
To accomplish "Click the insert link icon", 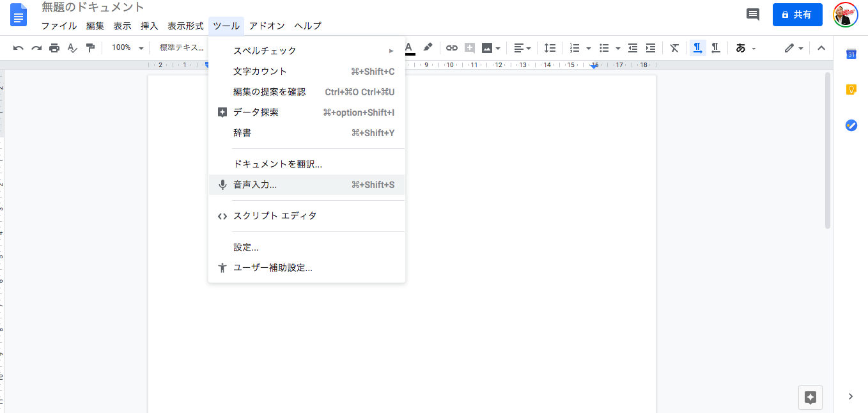I will [x=452, y=48].
